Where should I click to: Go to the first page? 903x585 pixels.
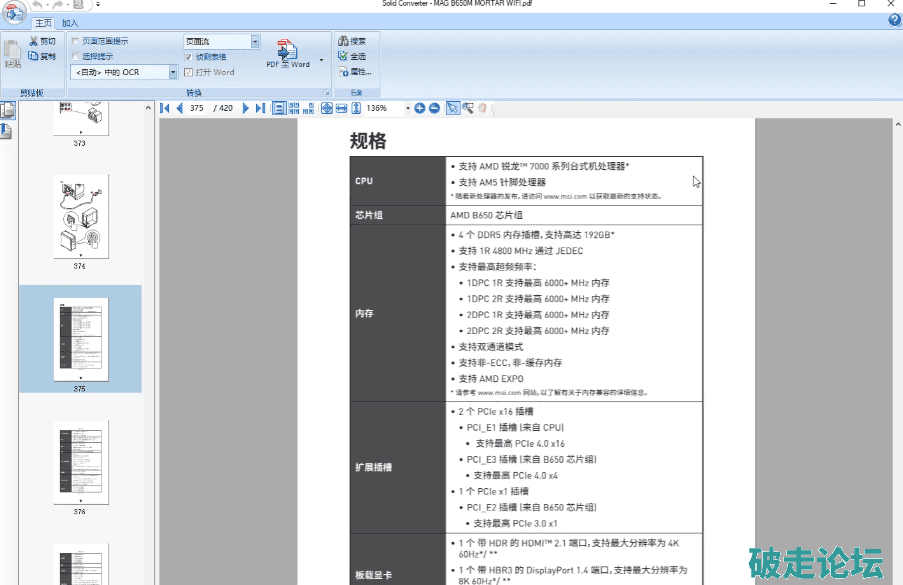tap(165, 108)
